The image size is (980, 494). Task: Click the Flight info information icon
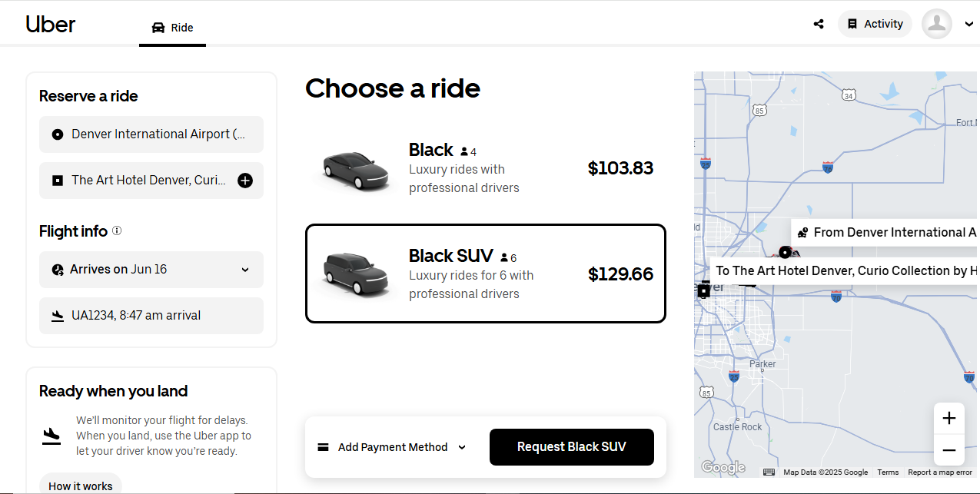(x=117, y=230)
